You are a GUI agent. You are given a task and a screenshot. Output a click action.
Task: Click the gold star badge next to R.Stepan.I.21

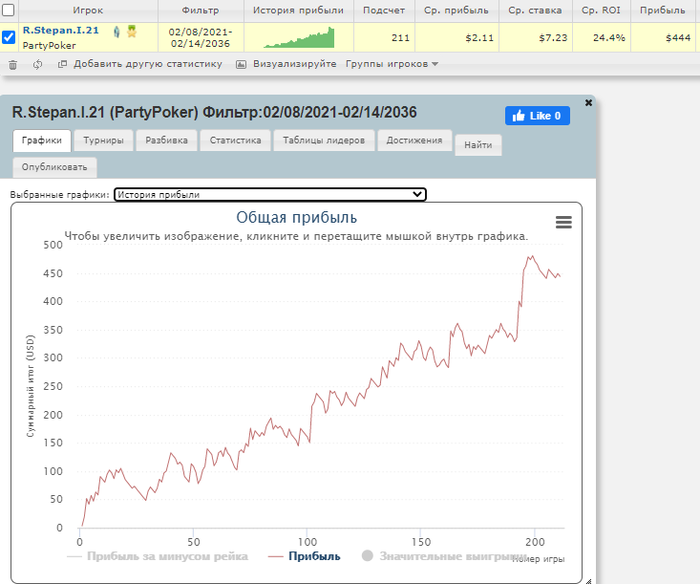pos(131,31)
